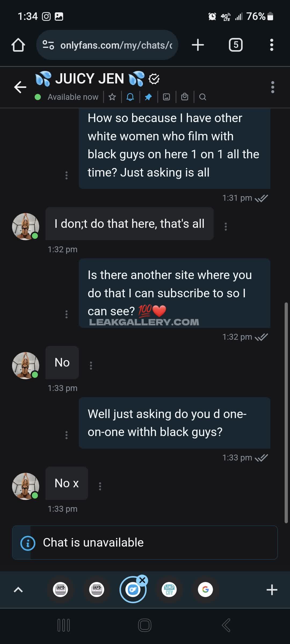The image size is (290, 644).
Task: Open a new browser tab from the top bar
Action: point(198,45)
